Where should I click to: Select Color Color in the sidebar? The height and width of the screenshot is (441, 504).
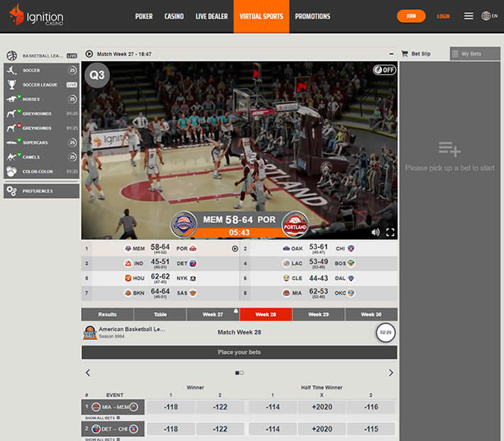click(42, 171)
